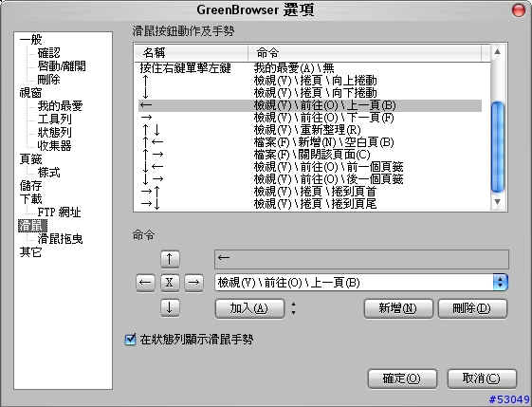Click the 新增(N) button

point(398,308)
